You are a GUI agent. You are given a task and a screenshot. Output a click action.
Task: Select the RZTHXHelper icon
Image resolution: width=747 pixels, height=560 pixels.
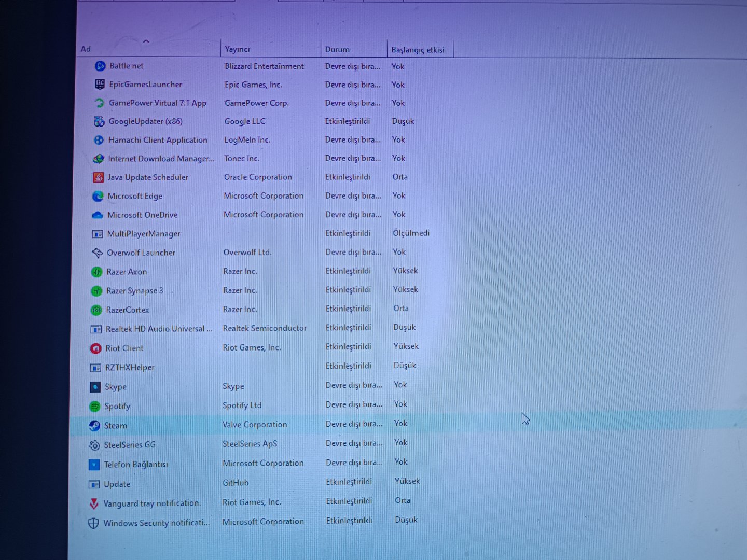click(95, 368)
